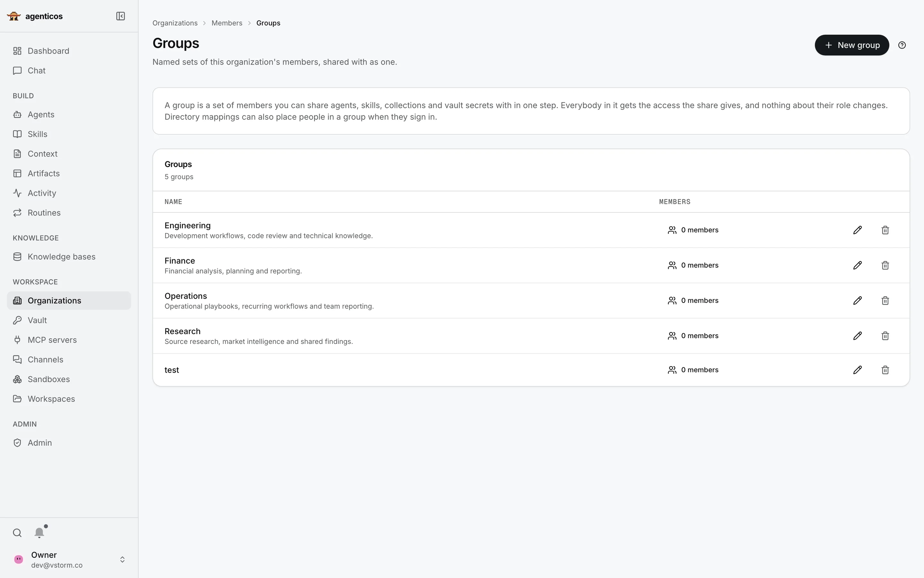Click the Engineering group name
Screen dimensions: 924x578
pyautogui.click(x=187, y=225)
